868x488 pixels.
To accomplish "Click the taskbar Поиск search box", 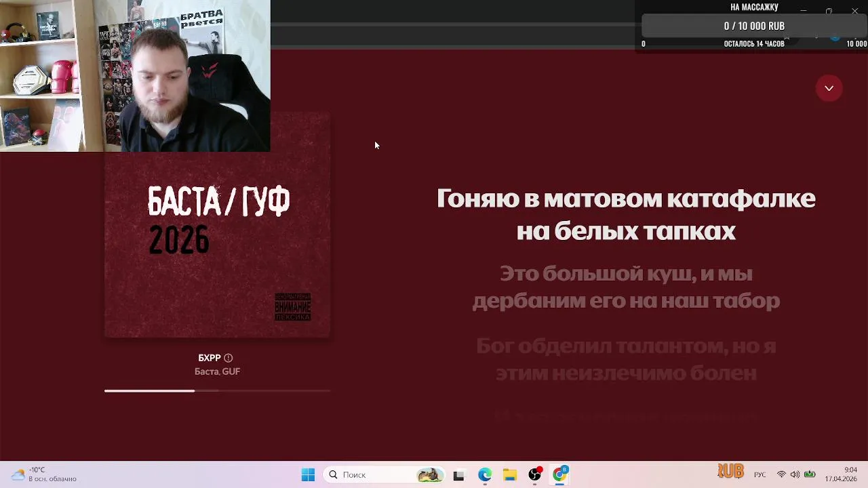I will tap(384, 475).
